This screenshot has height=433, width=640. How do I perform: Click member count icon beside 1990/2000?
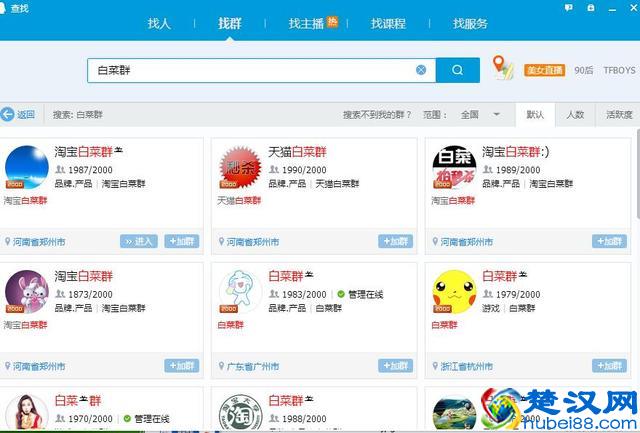coord(273,169)
